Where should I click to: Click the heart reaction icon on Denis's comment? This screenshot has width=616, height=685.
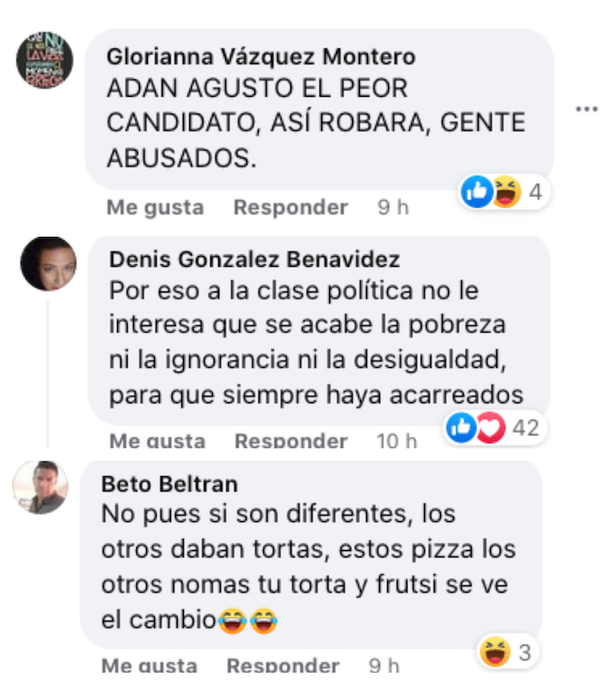click(490, 427)
